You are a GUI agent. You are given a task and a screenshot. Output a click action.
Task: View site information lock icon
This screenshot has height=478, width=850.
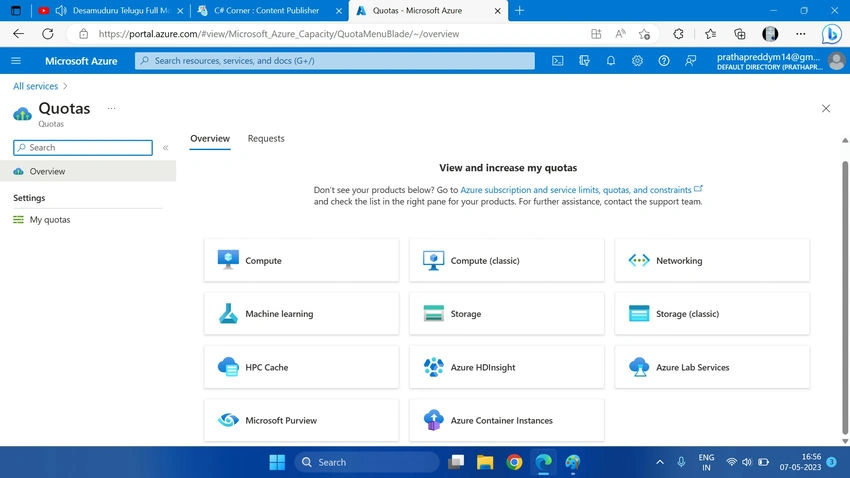(x=83, y=34)
